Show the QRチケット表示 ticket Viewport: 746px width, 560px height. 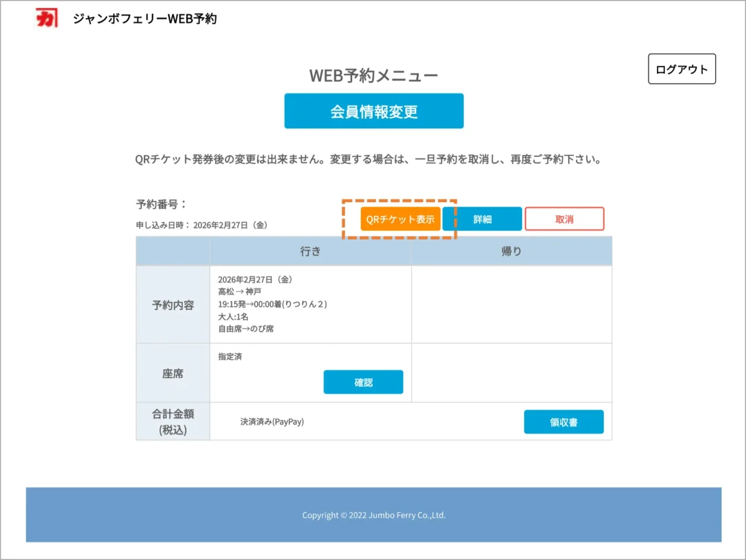click(x=400, y=219)
